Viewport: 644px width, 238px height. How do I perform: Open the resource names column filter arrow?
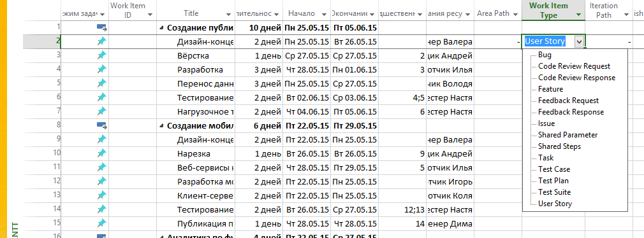click(467, 15)
